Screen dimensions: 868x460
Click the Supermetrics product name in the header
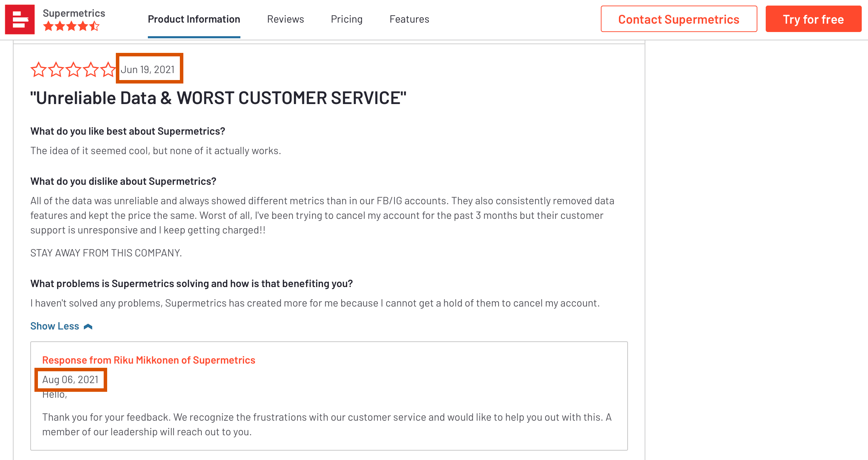coord(74,13)
